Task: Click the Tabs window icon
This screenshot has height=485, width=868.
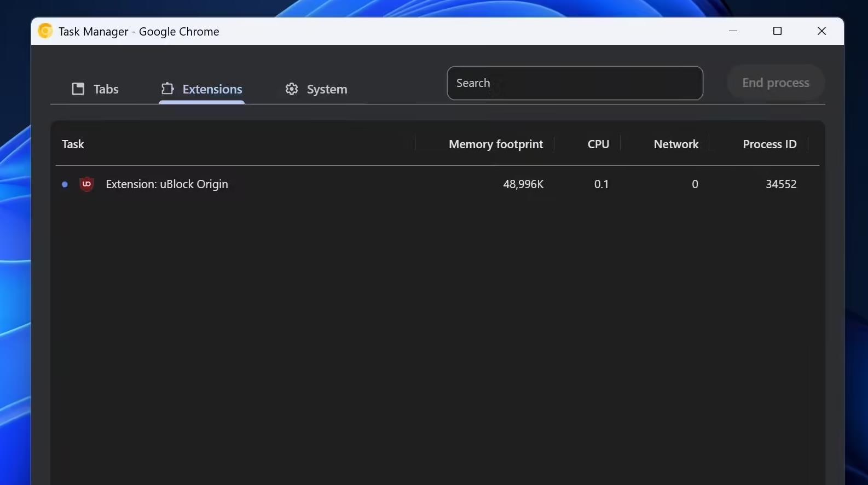Action: pyautogui.click(x=78, y=89)
